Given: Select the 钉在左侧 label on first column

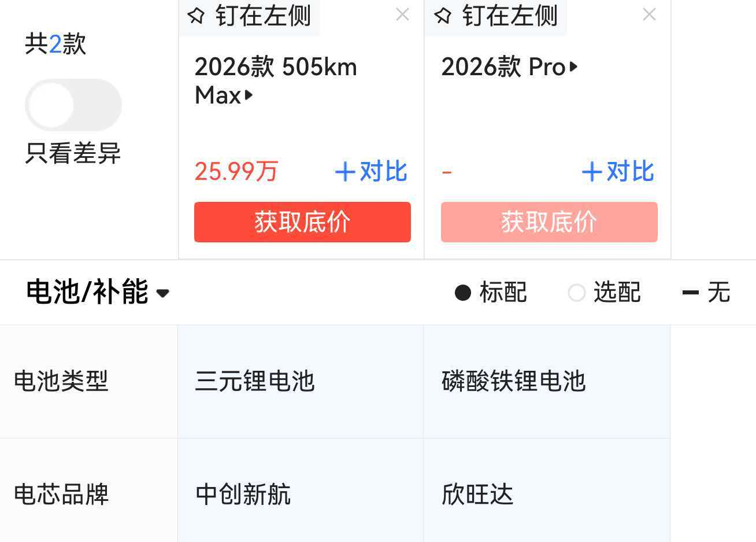Looking at the screenshot, I should click(x=264, y=16).
